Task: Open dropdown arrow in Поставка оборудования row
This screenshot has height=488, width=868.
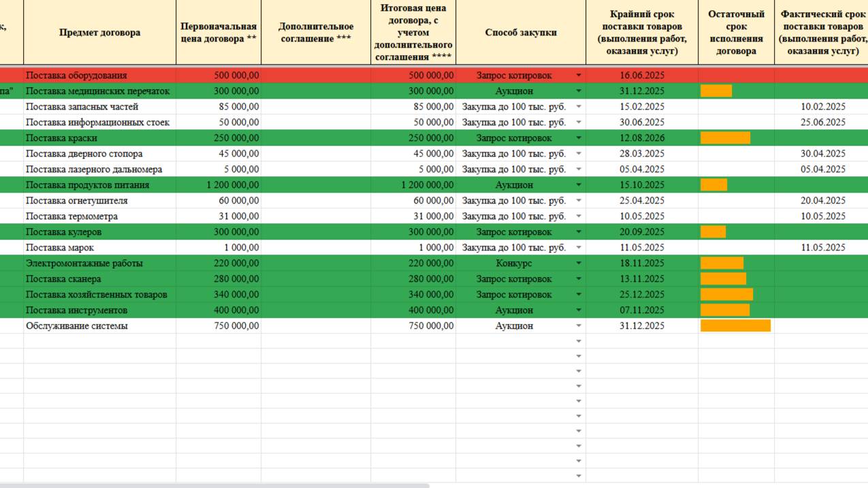Action: click(579, 76)
